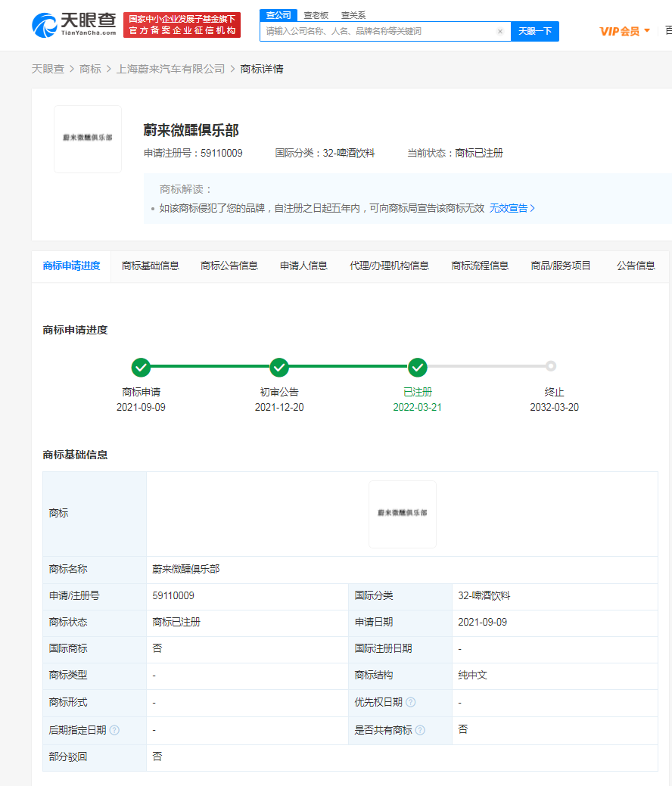Expand the VIP会员 dropdown menu
Screen dimensions: 672x786
tap(624, 31)
